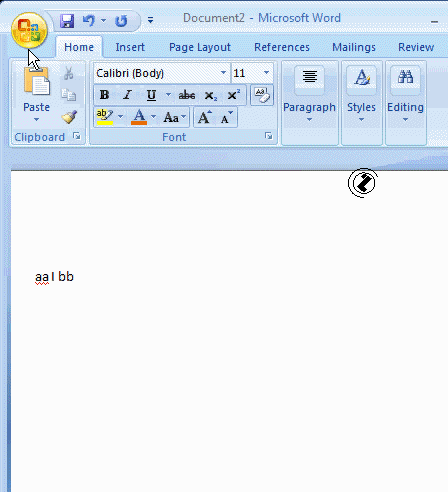Open the Page Layout tab
The width and height of the screenshot is (448, 492).
pyautogui.click(x=200, y=47)
